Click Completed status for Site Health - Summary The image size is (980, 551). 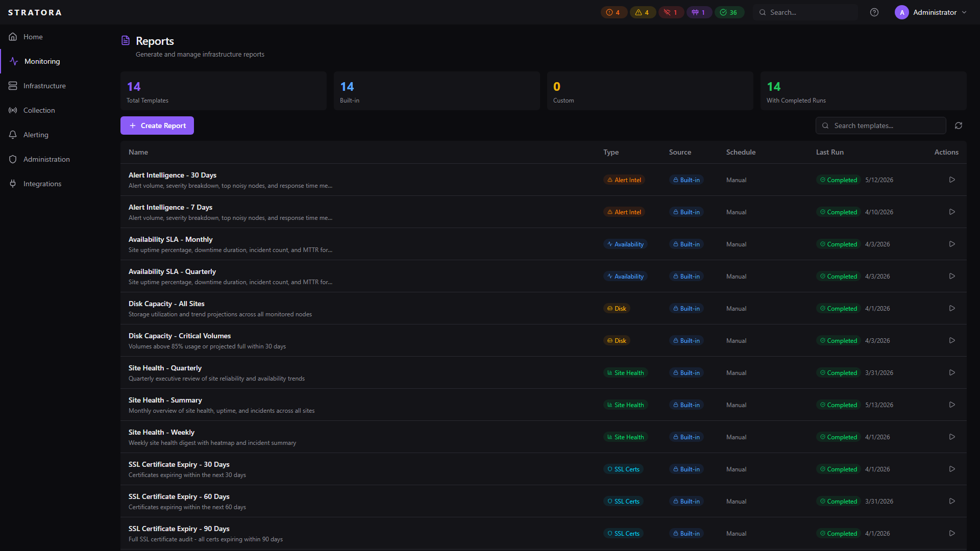pyautogui.click(x=839, y=405)
